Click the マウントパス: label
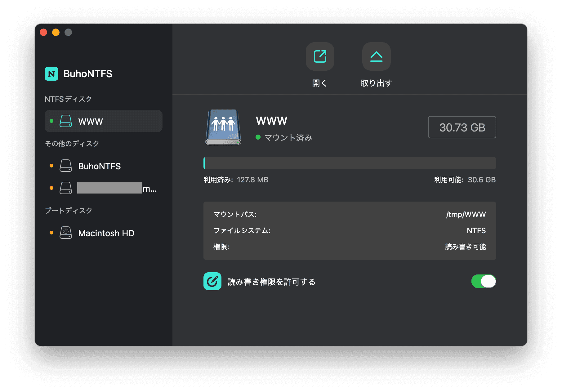The image size is (562, 392). click(x=235, y=214)
